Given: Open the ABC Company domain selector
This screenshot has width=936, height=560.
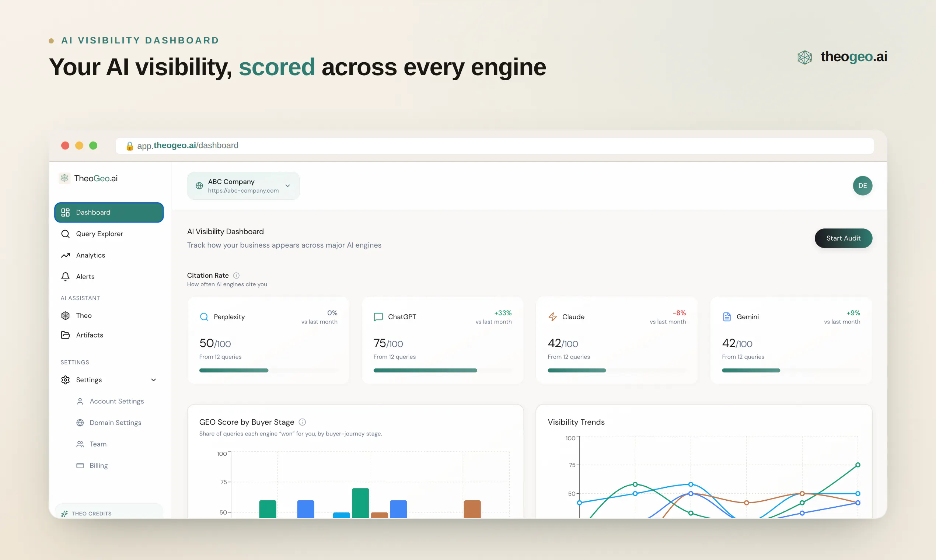Looking at the screenshot, I should tap(244, 186).
